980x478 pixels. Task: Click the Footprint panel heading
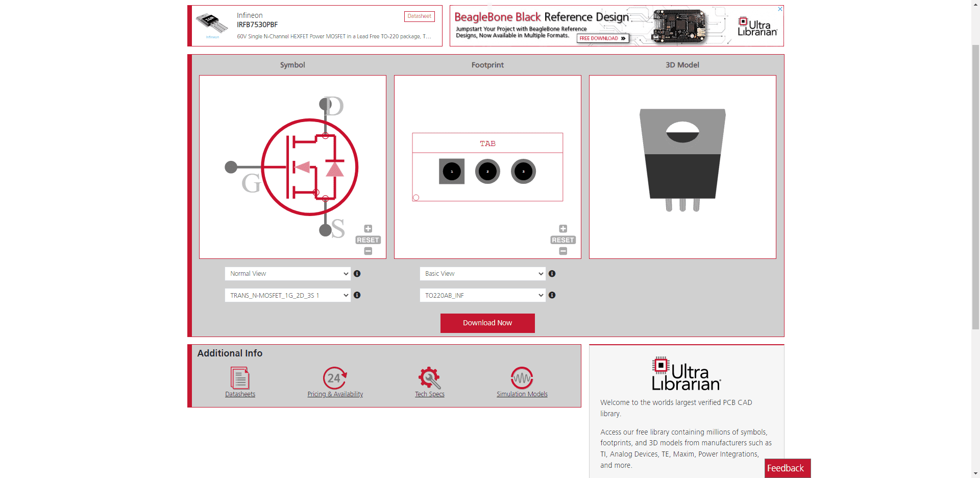point(487,65)
